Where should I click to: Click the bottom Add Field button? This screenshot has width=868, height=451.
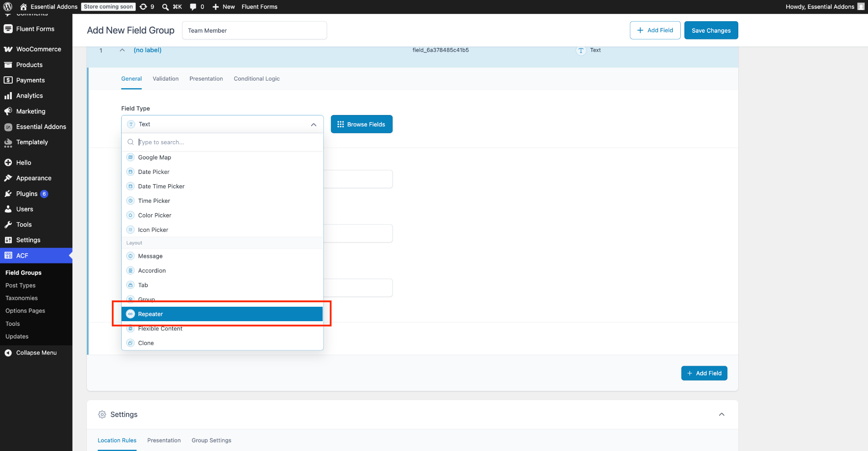[x=704, y=373]
